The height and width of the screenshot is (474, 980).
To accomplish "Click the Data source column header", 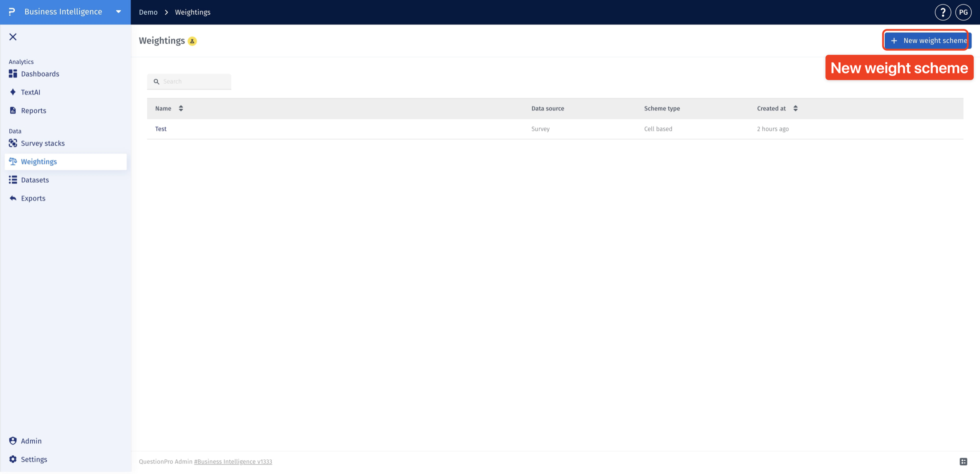I will coord(547,108).
